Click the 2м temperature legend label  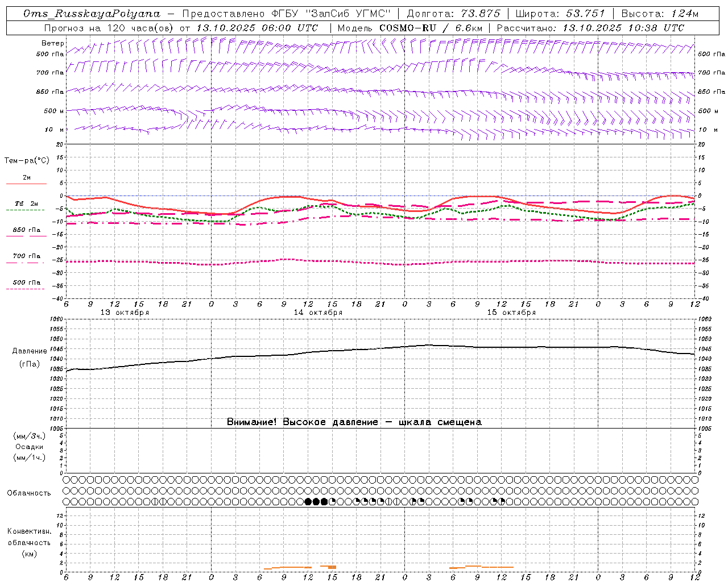pos(27,178)
